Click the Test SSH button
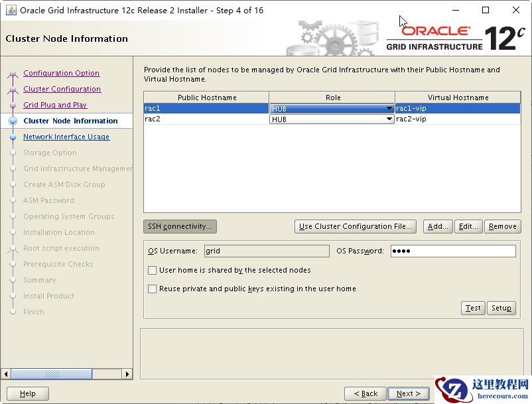The height and width of the screenshot is (404, 532). (473, 308)
